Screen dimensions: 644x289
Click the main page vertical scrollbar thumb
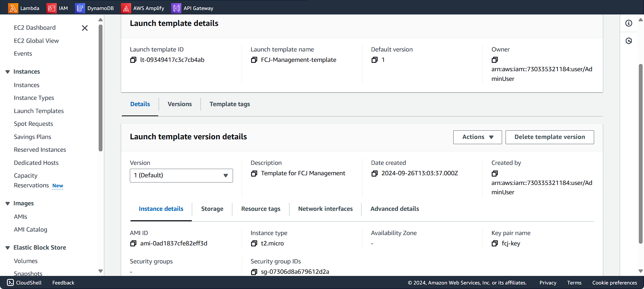(641, 154)
